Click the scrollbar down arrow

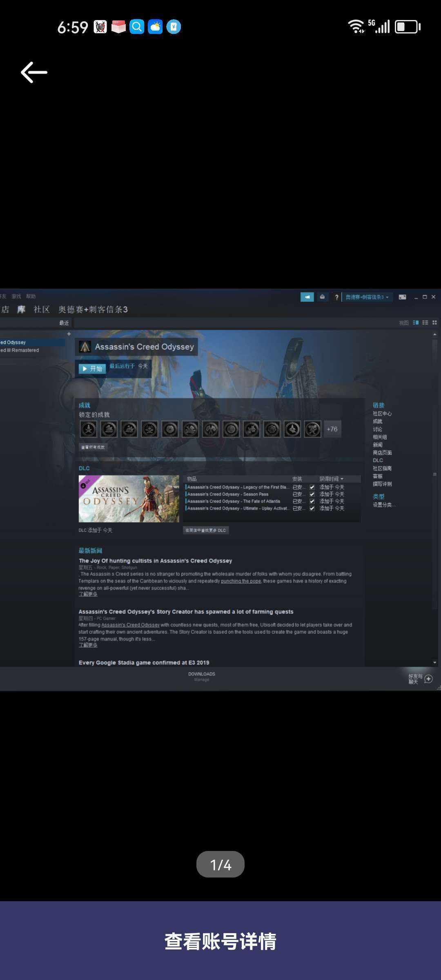[435, 662]
